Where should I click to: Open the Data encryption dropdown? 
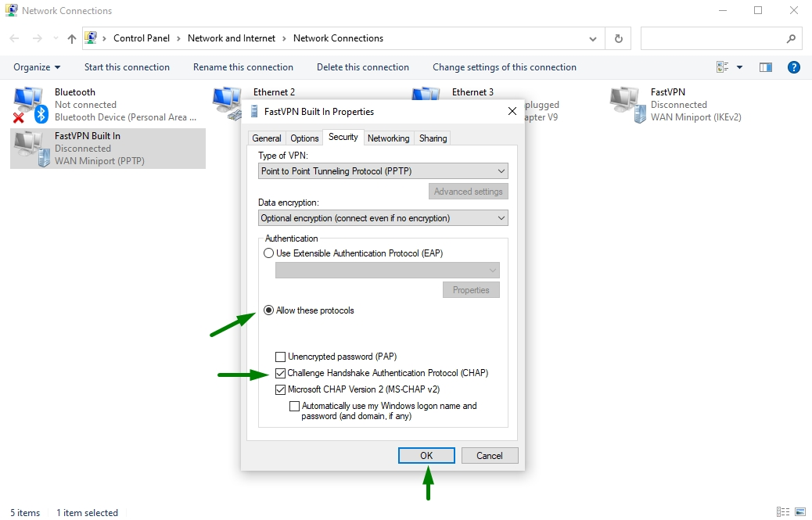(x=383, y=218)
